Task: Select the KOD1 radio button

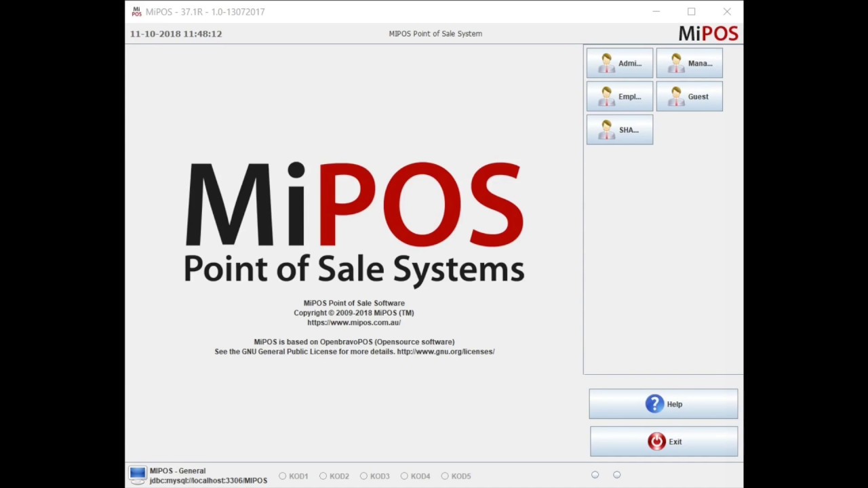Action: (293, 476)
